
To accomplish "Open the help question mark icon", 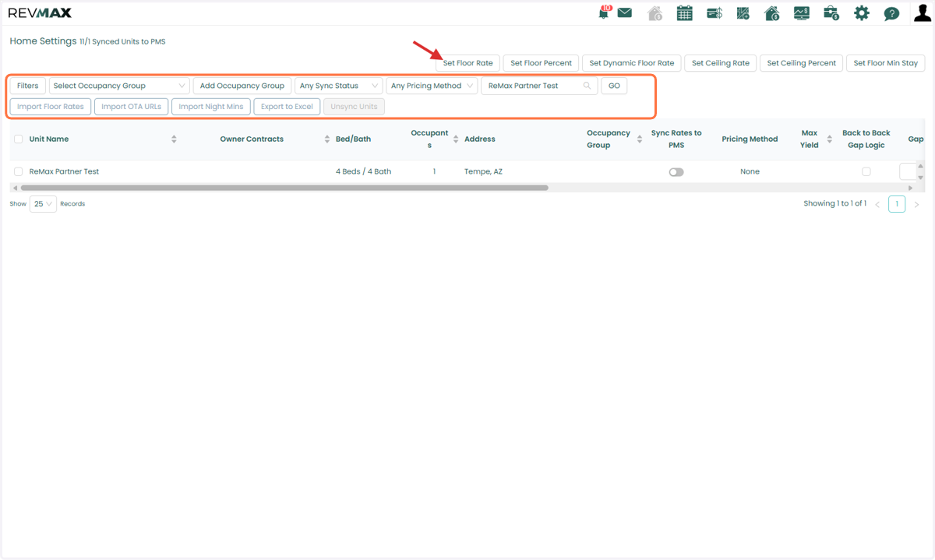I will tap(891, 14).
